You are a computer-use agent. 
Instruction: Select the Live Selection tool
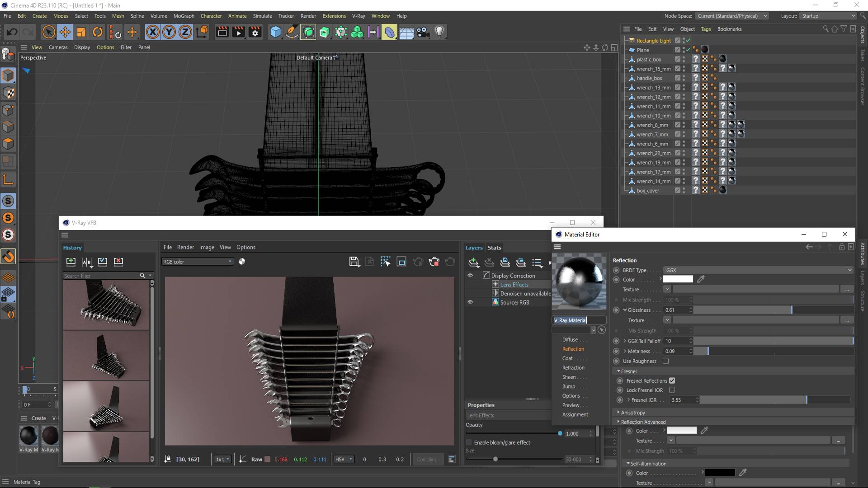[49, 32]
